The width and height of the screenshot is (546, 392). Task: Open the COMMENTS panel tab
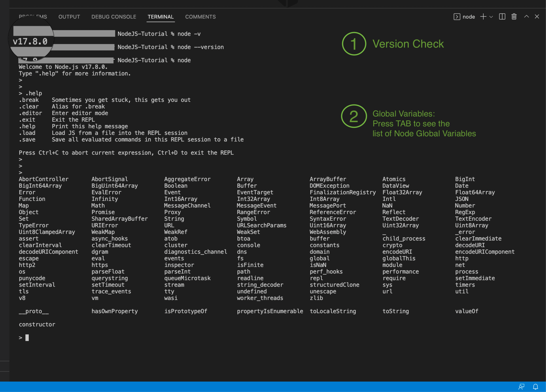click(200, 17)
